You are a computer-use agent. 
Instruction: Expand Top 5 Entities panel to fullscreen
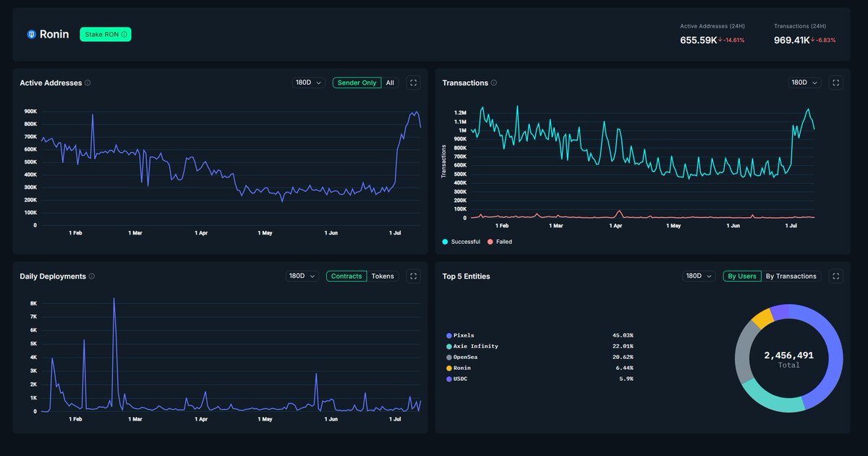[x=835, y=276]
